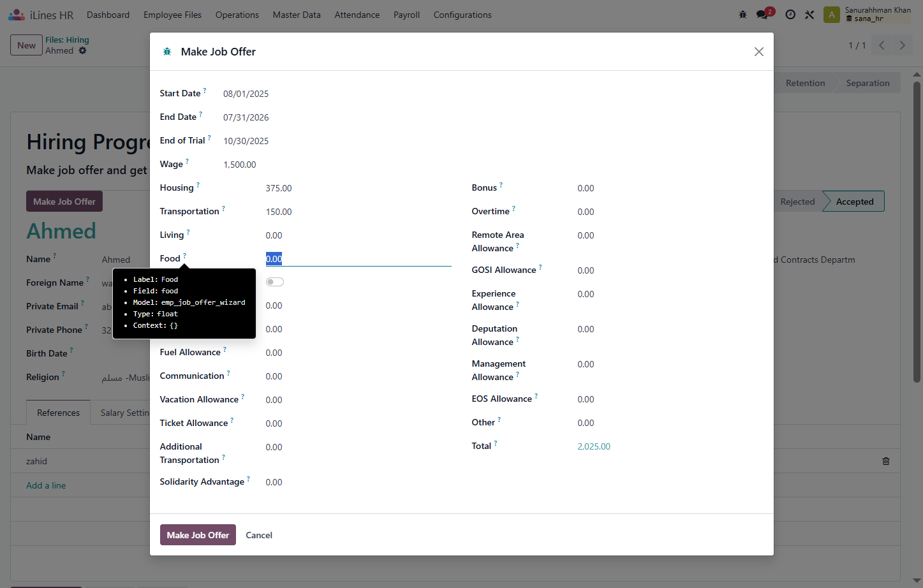Click the Wage value 1,500.00
The image size is (923, 588).
coord(240,165)
